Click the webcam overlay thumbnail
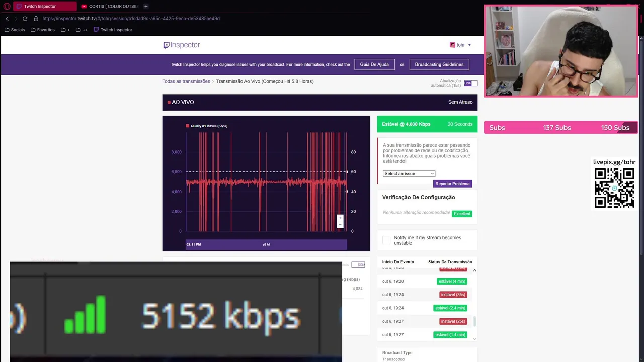The image size is (644, 362). 561,51
